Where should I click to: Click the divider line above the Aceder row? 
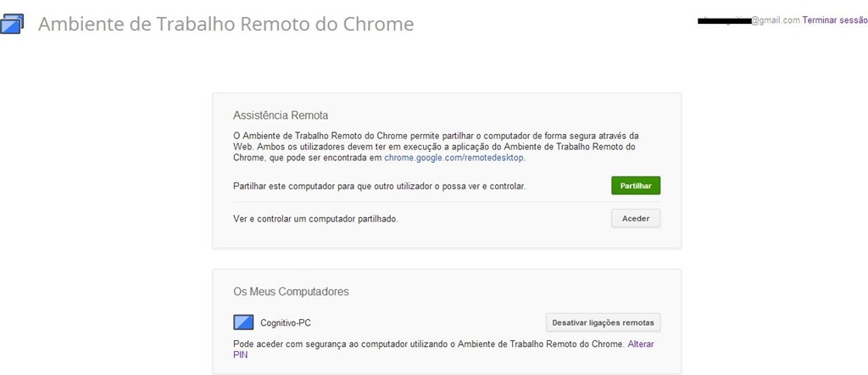pyautogui.click(x=447, y=202)
